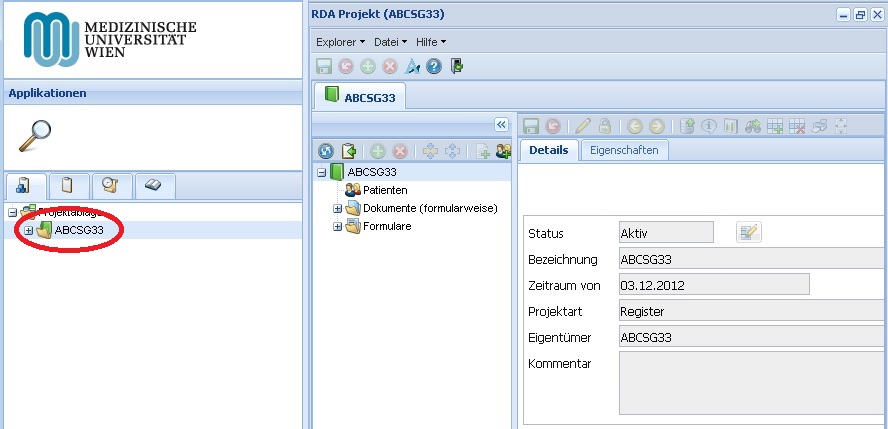Expand the ABCSG33 node under Projektablage

(x=28, y=231)
